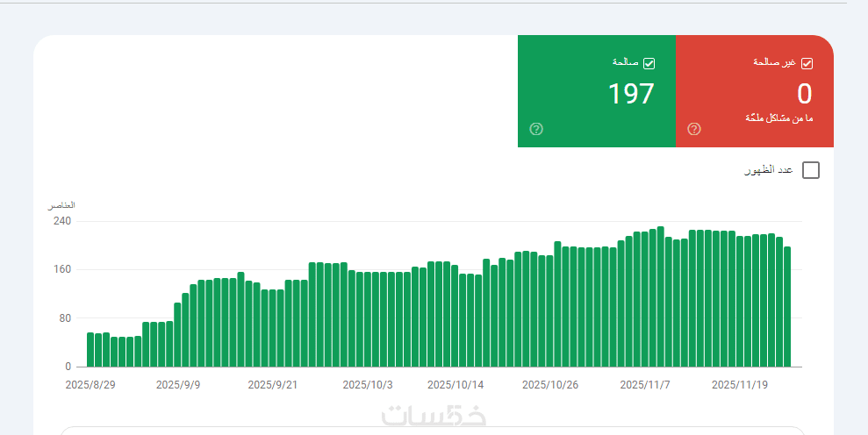The height and width of the screenshot is (435, 868).
Task: Click the 2025/10/26 date axis label
Action: point(550,385)
